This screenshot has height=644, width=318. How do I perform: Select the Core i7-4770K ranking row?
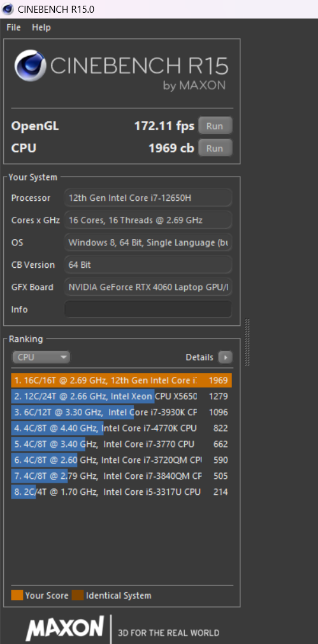[x=122, y=428]
